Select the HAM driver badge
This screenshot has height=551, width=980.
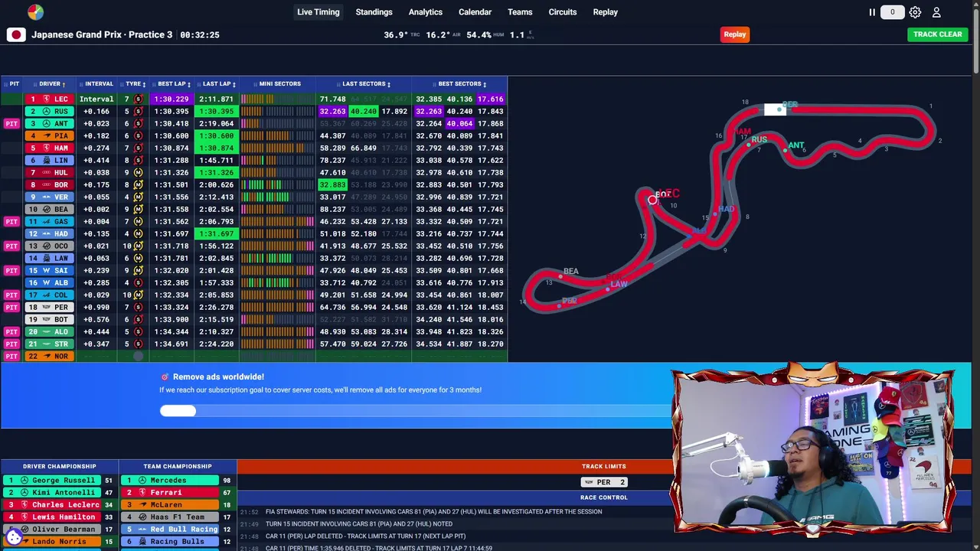[49, 148]
